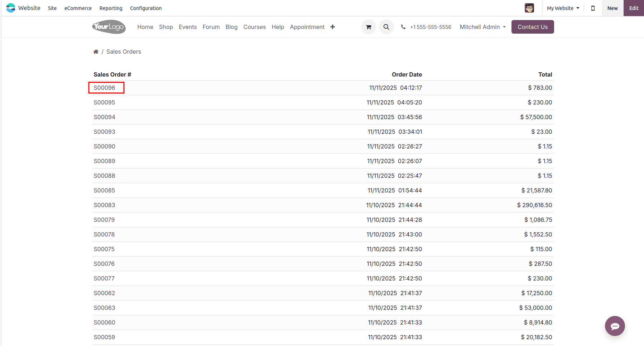Open the shopping cart icon
Screen dimensions: 644x346
(x=368, y=27)
